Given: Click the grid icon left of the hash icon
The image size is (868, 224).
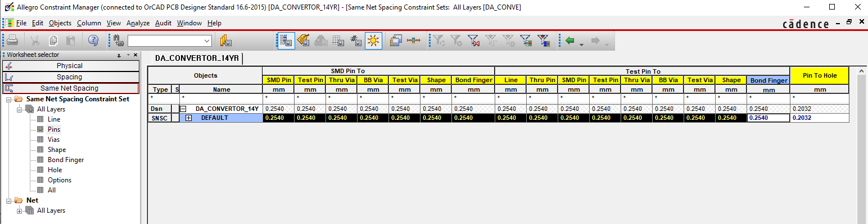Looking at the screenshot, I should (x=338, y=41).
